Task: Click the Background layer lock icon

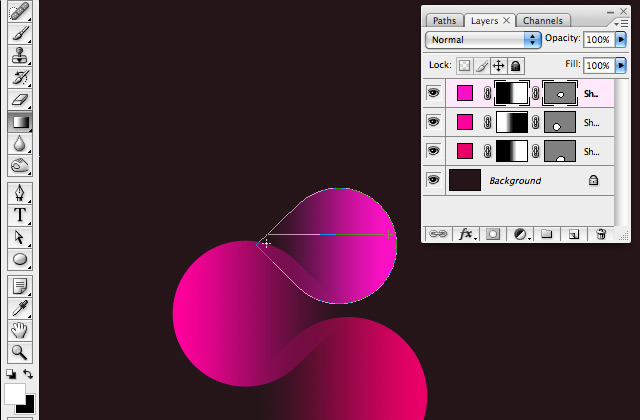Action: (x=593, y=180)
